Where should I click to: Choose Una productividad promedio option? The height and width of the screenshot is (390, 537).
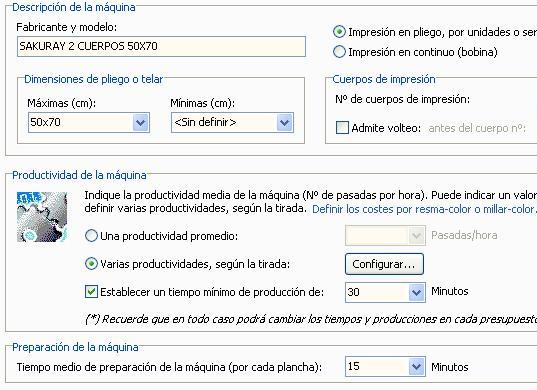click(91, 236)
